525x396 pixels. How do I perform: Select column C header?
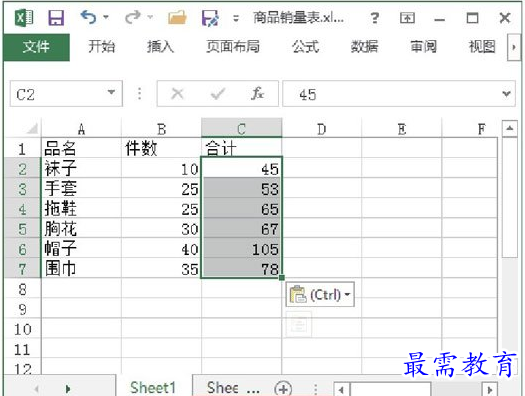coord(241,128)
